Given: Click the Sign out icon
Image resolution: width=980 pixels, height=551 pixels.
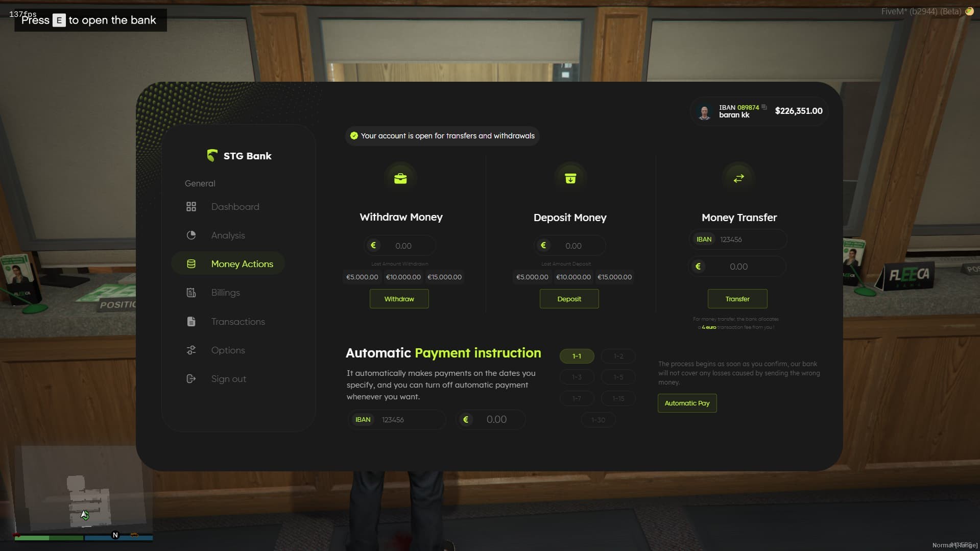Looking at the screenshot, I should click(x=192, y=378).
